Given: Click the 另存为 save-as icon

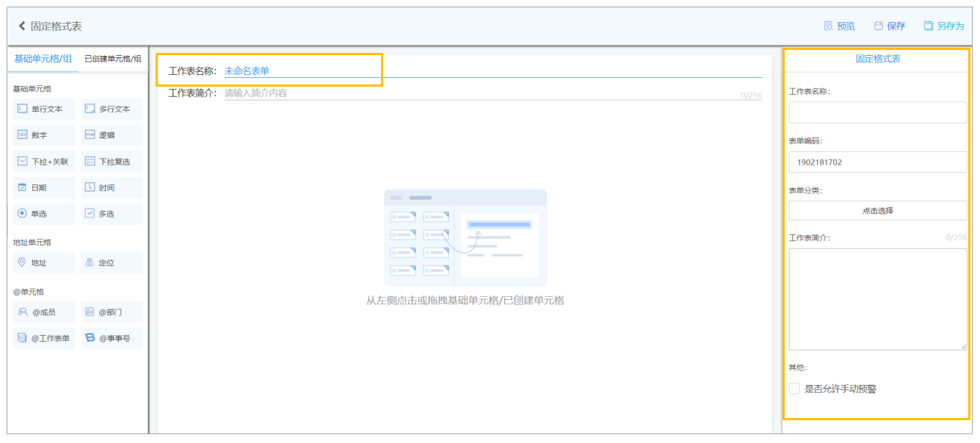Looking at the screenshot, I should (x=928, y=26).
